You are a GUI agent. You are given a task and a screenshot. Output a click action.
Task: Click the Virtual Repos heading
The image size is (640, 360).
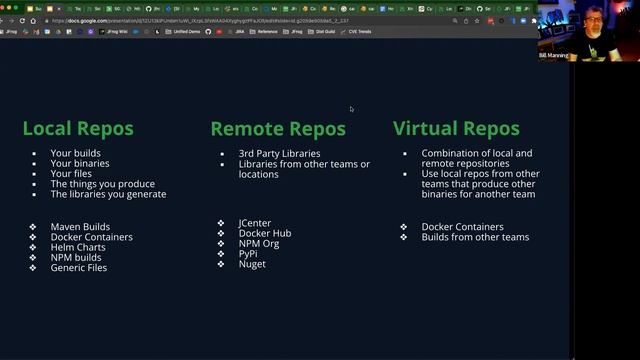tap(456, 128)
